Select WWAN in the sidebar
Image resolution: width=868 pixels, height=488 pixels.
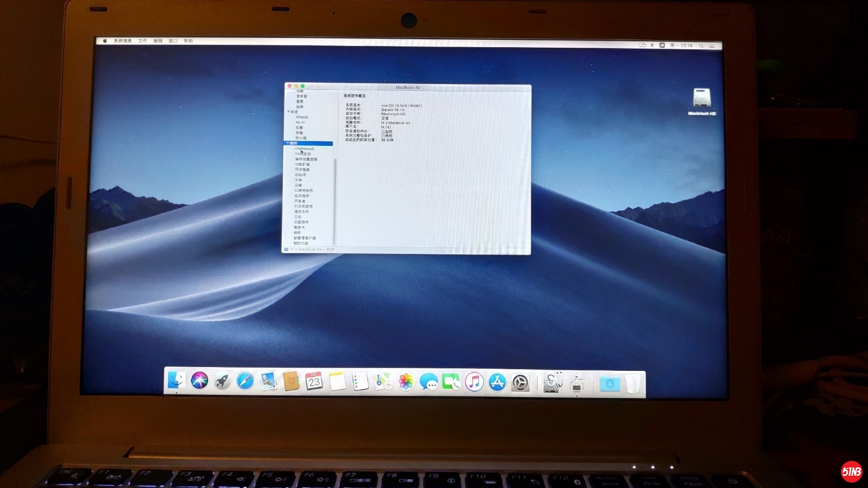(x=302, y=117)
